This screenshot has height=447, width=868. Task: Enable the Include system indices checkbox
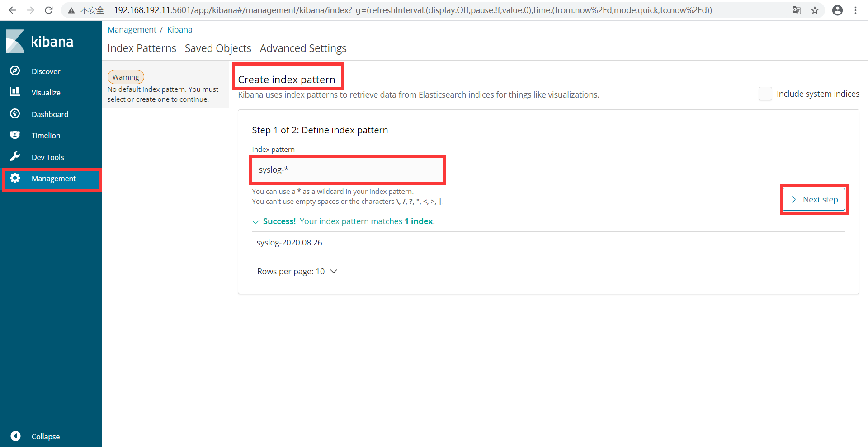(x=765, y=94)
